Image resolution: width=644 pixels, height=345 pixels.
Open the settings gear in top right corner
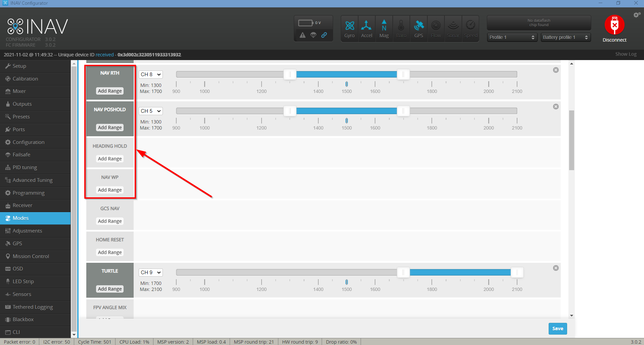(637, 15)
